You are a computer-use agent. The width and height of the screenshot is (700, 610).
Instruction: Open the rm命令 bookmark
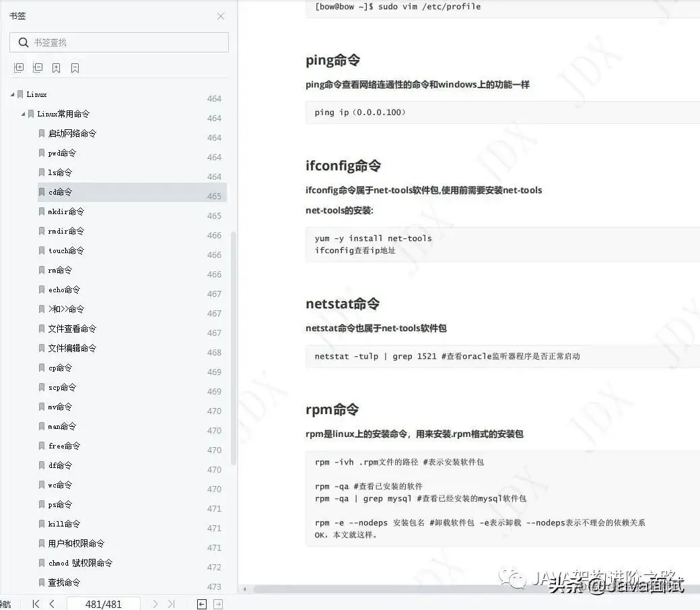tap(60, 270)
